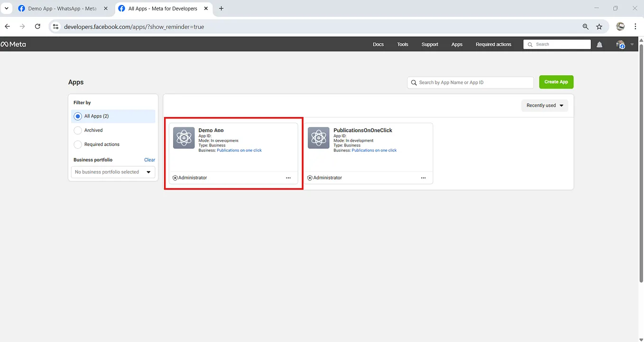The height and width of the screenshot is (342, 644).
Task: Open the browser tab search dropdown
Action: 6,8
